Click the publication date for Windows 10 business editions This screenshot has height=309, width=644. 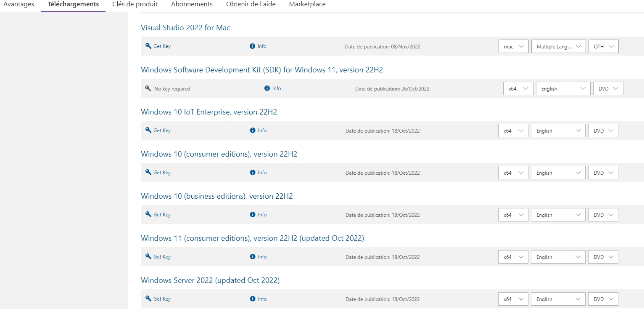(x=406, y=215)
